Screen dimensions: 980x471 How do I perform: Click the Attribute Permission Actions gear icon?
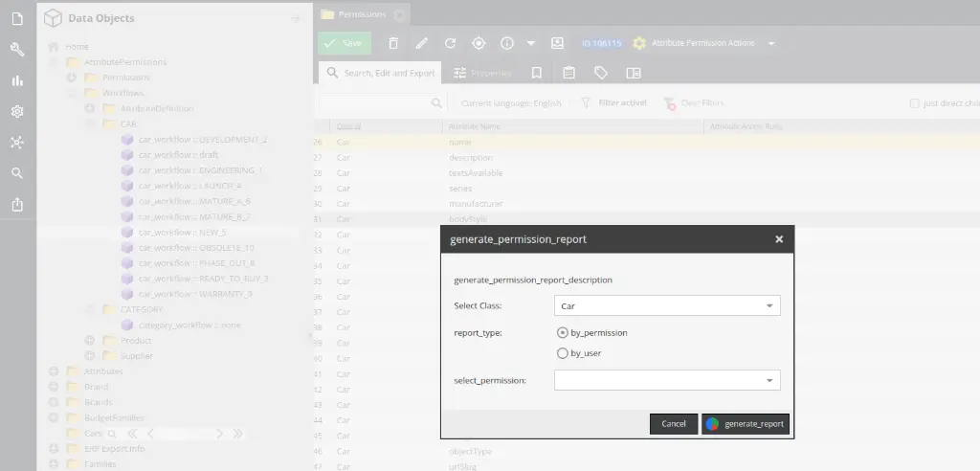(x=638, y=43)
